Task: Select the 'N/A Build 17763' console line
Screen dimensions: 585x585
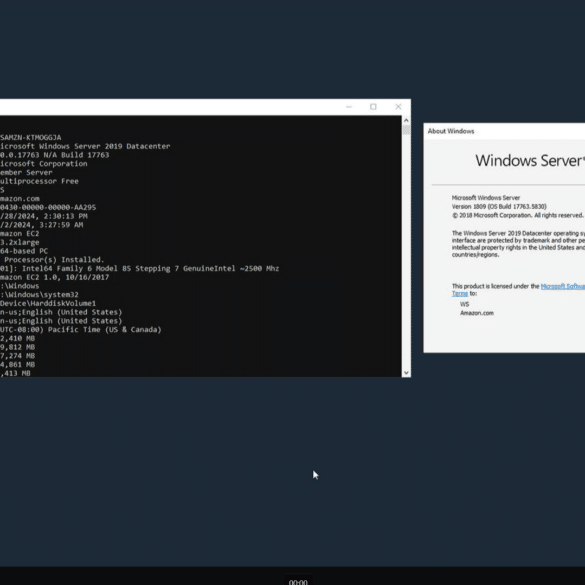Action: [54, 155]
